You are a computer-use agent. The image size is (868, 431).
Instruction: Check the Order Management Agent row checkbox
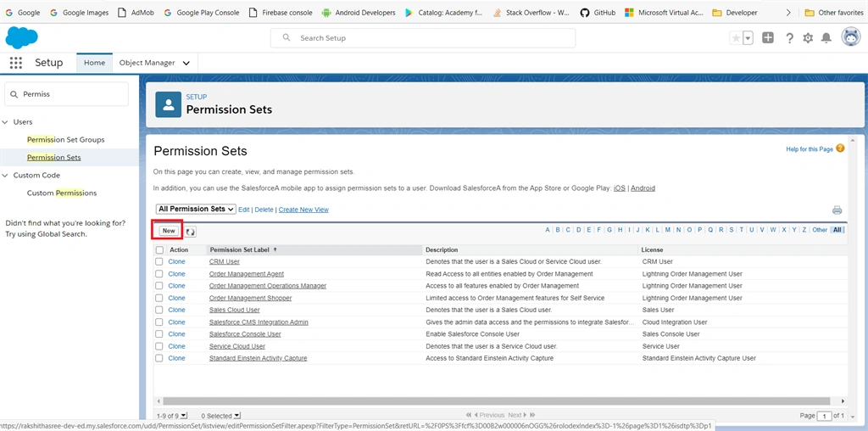159,274
